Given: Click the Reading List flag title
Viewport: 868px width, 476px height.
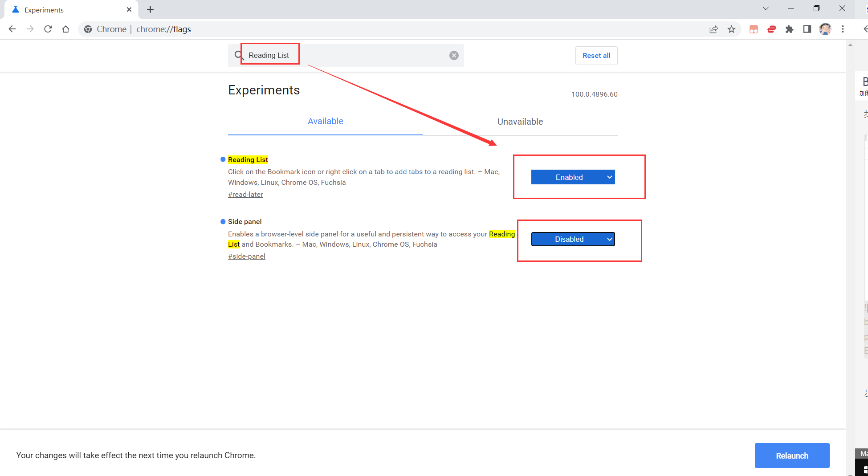Looking at the screenshot, I should pyautogui.click(x=248, y=160).
